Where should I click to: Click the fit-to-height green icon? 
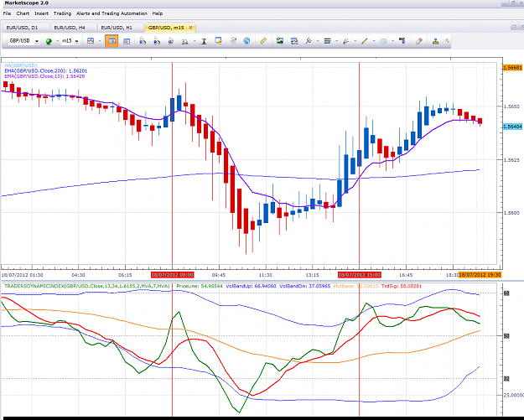204,41
